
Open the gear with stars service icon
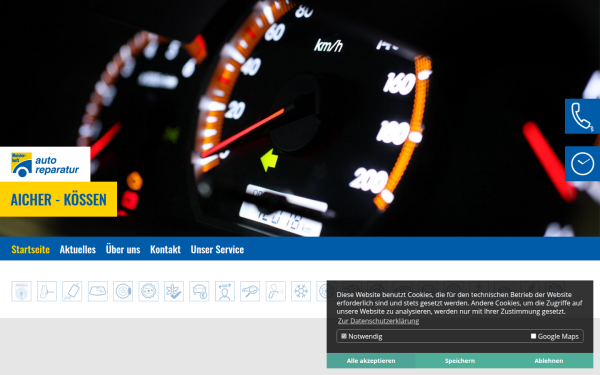(x=148, y=291)
